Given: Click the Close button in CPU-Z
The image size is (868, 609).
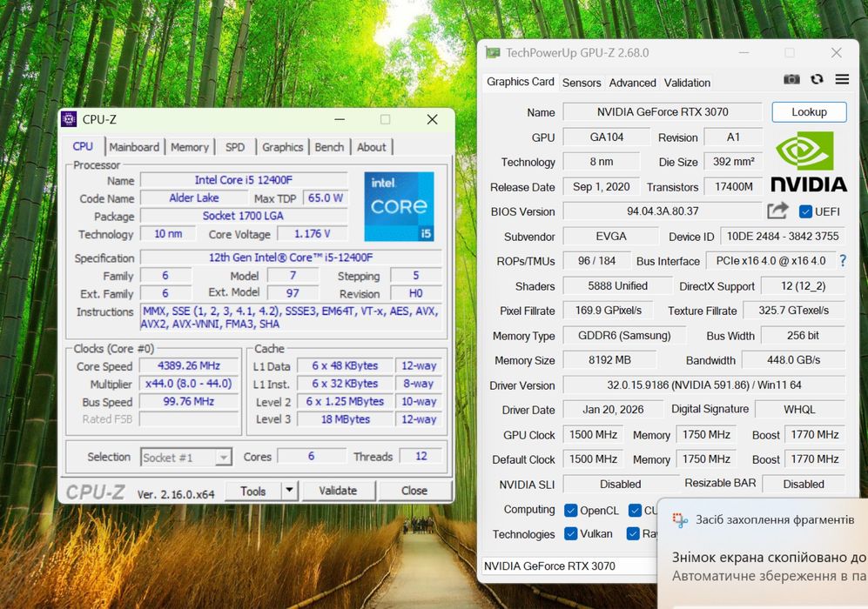Looking at the screenshot, I should coord(414,491).
